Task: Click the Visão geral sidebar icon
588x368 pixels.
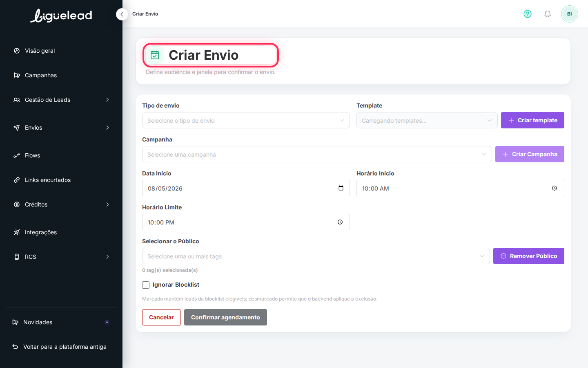Action: [17, 51]
